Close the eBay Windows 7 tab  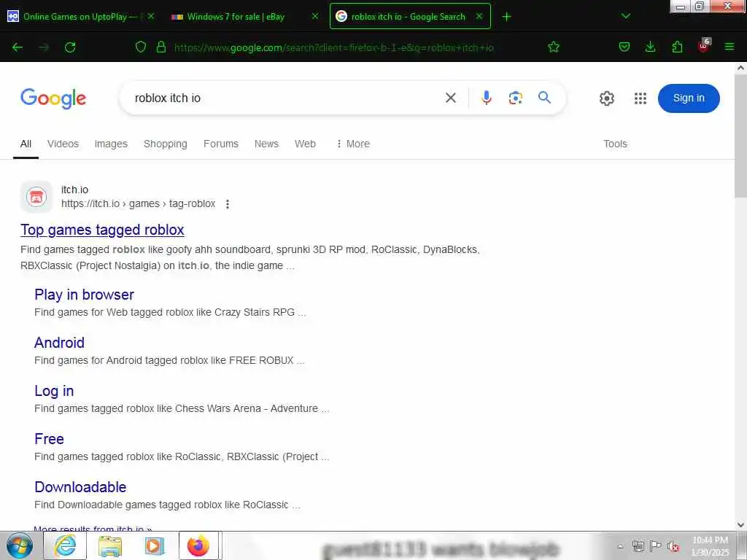(x=315, y=16)
